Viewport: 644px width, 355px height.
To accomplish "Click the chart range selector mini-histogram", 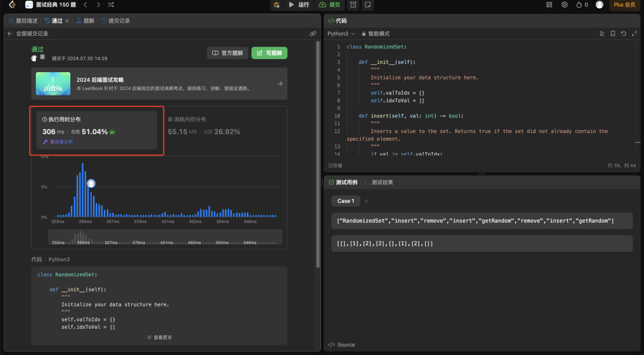I will point(166,237).
